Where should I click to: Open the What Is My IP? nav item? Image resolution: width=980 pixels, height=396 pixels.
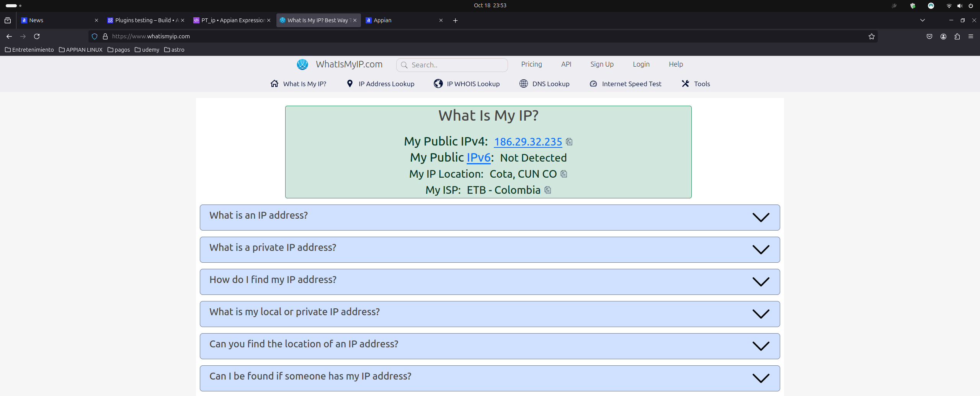tap(298, 84)
